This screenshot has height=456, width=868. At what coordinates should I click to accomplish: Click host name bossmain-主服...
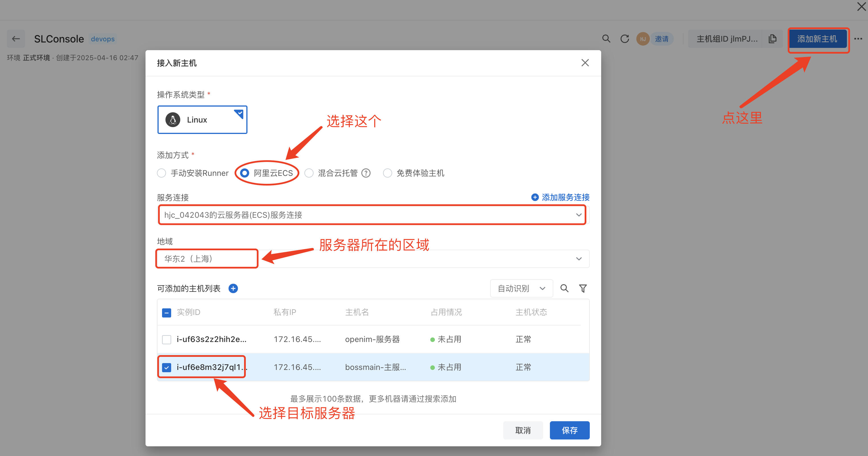pos(375,367)
